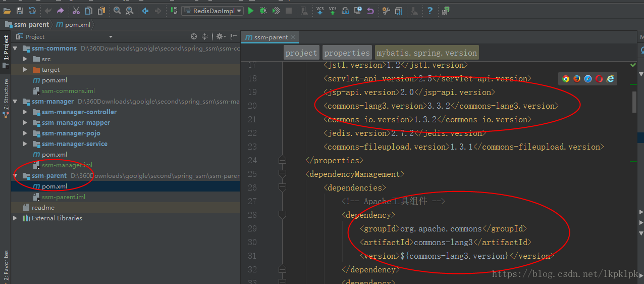Open pom.xml preview in Safari

point(588,78)
